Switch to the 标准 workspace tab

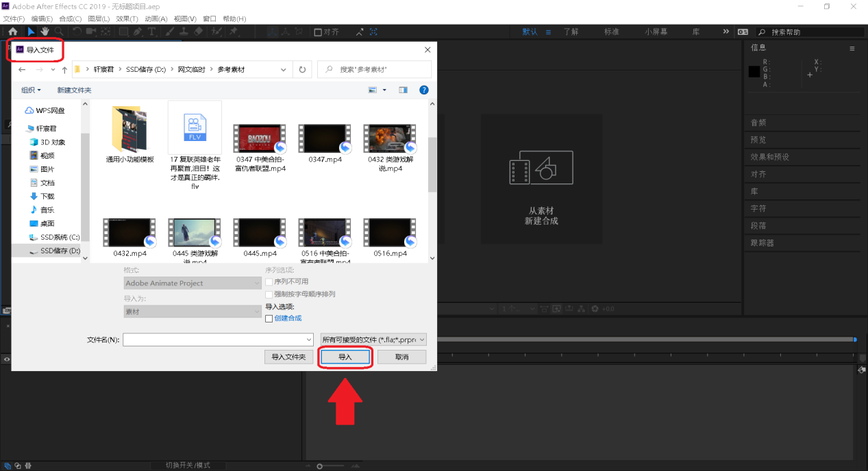(611, 31)
